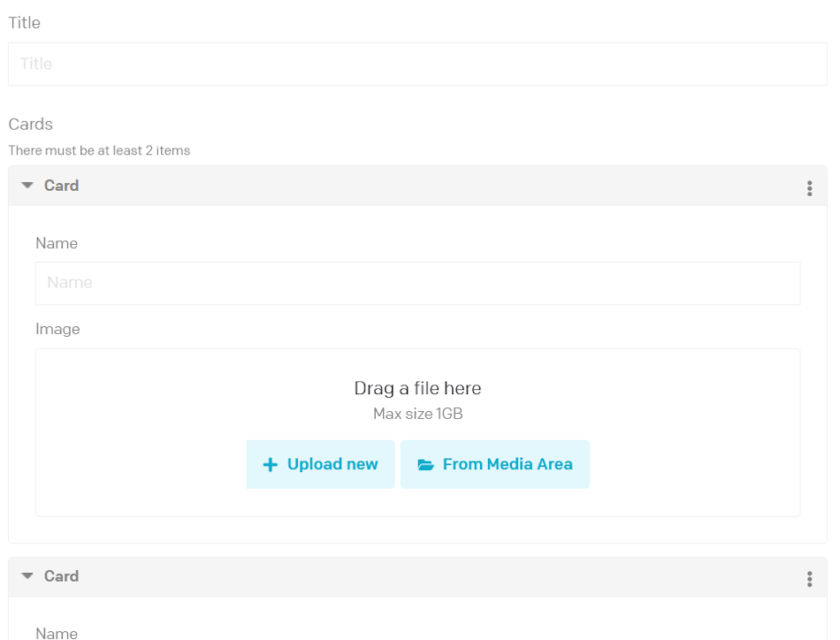840x640 pixels.
Task: Click the 'Name' label in first Card
Action: pos(57,243)
